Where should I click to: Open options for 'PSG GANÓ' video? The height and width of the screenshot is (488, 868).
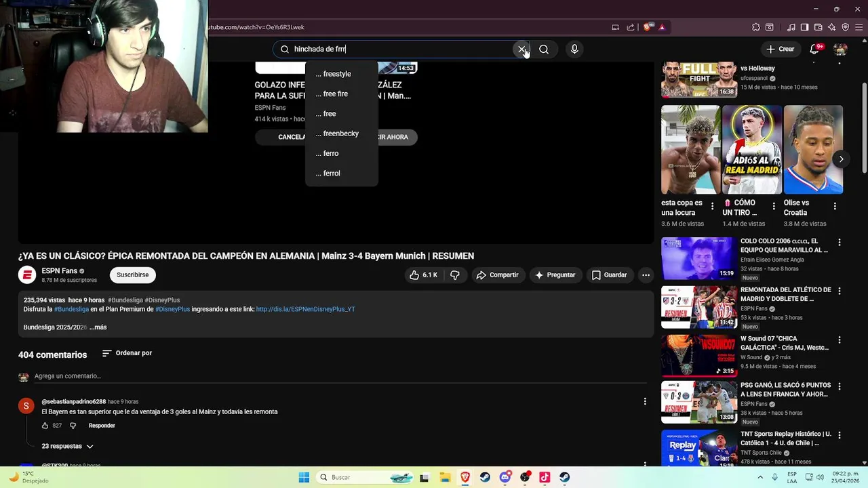coord(840,386)
